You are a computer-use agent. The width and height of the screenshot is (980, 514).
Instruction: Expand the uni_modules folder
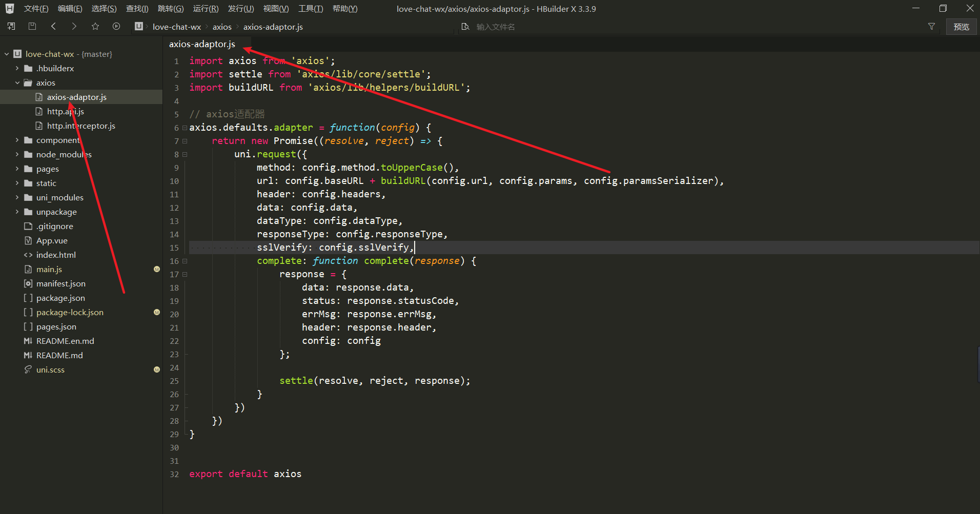pyautogui.click(x=17, y=197)
